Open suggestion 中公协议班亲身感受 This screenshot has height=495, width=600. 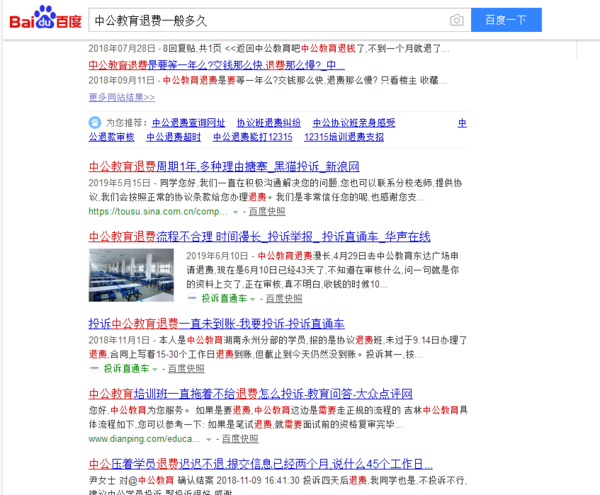tap(354, 123)
